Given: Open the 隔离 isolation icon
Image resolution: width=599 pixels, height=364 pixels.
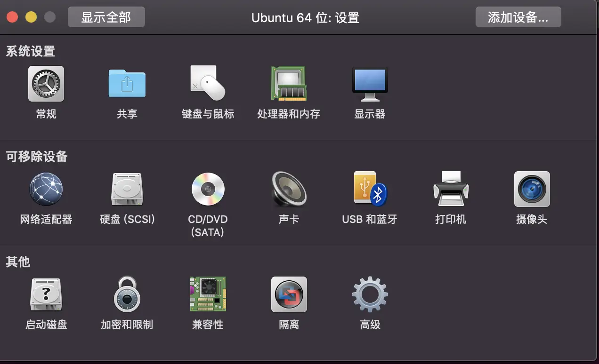Looking at the screenshot, I should 289,294.
